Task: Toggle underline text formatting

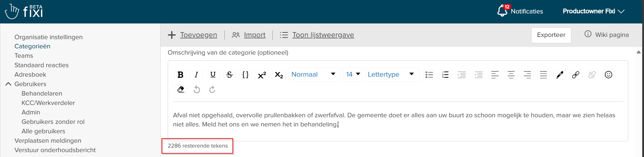Action: point(213,75)
